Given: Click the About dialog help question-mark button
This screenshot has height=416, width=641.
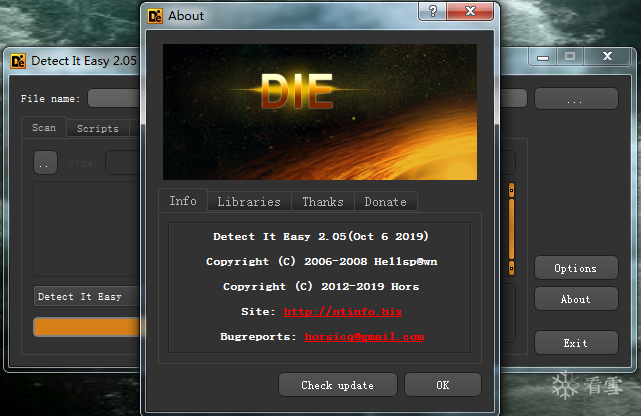Looking at the screenshot, I should coord(433,11).
